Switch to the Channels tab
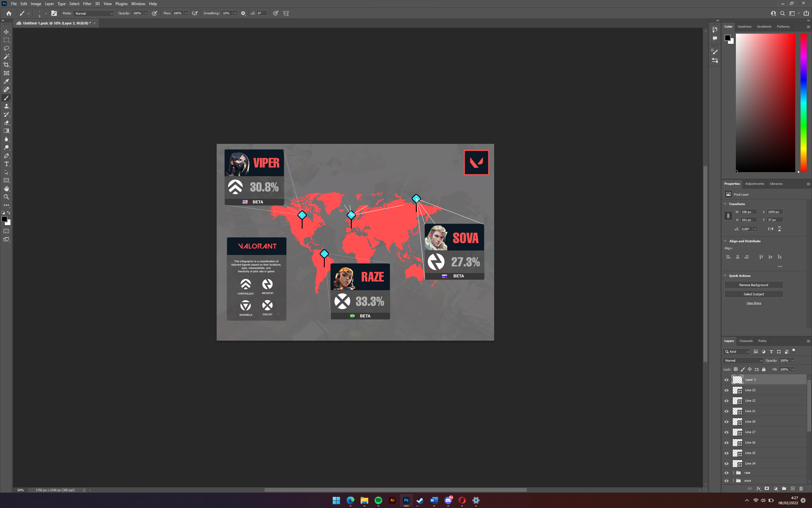Viewport: 812px width, 508px height. (x=746, y=341)
